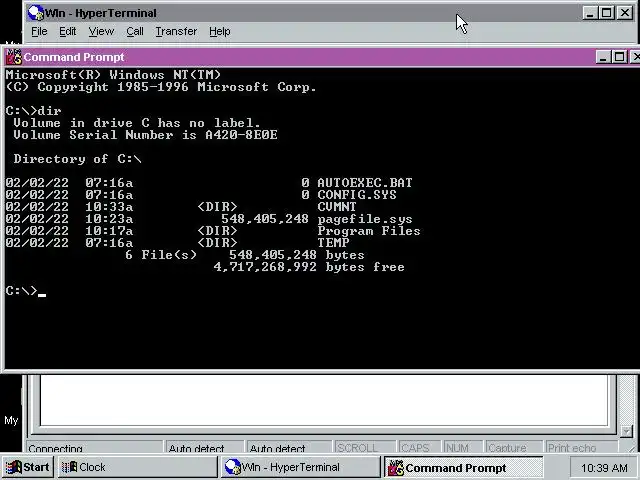The height and width of the screenshot is (480, 640).
Task: Click the 10:39 AM tray clock
Action: [x=604, y=468]
